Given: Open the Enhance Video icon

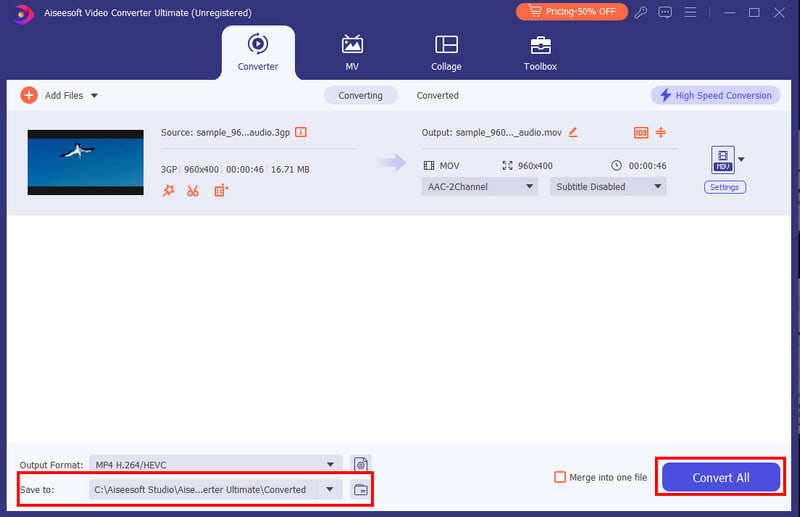Looking at the screenshot, I should click(x=221, y=191).
